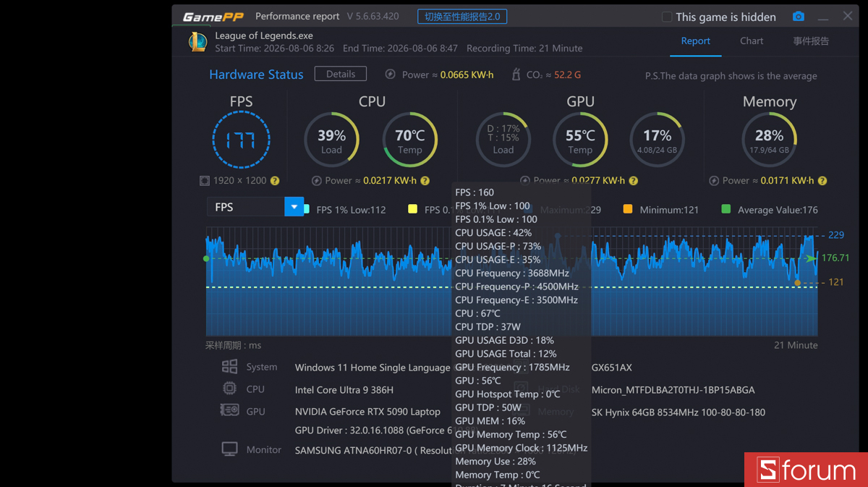
Task: Toggle the FPS 1% Low cyan legend swatch
Action: pyautogui.click(x=306, y=209)
